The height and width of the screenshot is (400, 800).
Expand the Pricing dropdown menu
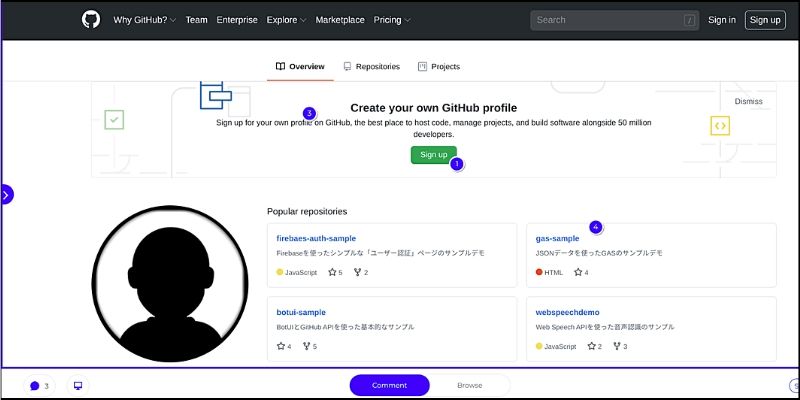coord(392,20)
